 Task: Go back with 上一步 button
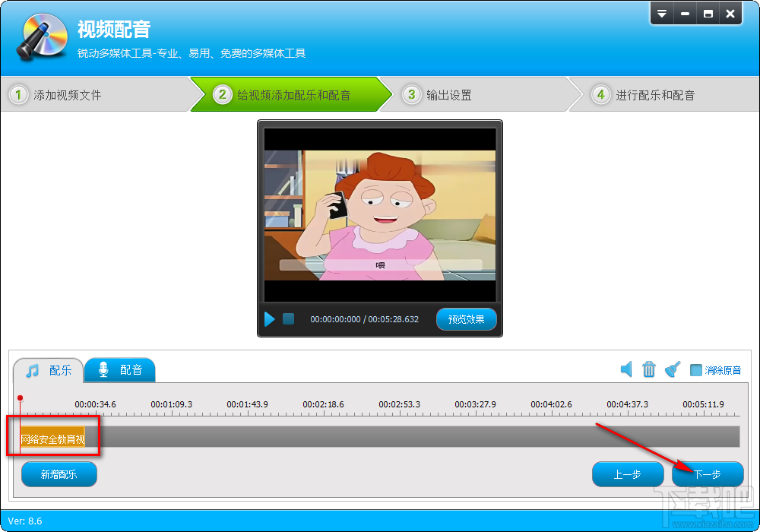point(628,474)
